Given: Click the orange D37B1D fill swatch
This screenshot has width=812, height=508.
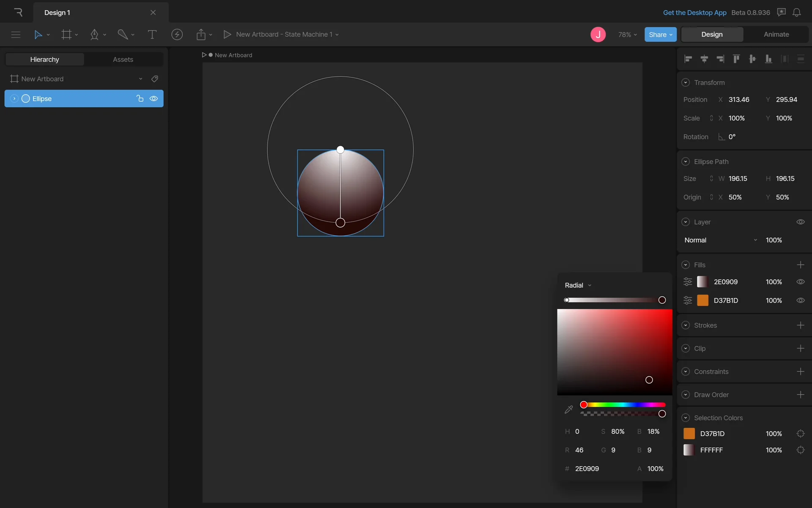Looking at the screenshot, I should click(x=702, y=301).
